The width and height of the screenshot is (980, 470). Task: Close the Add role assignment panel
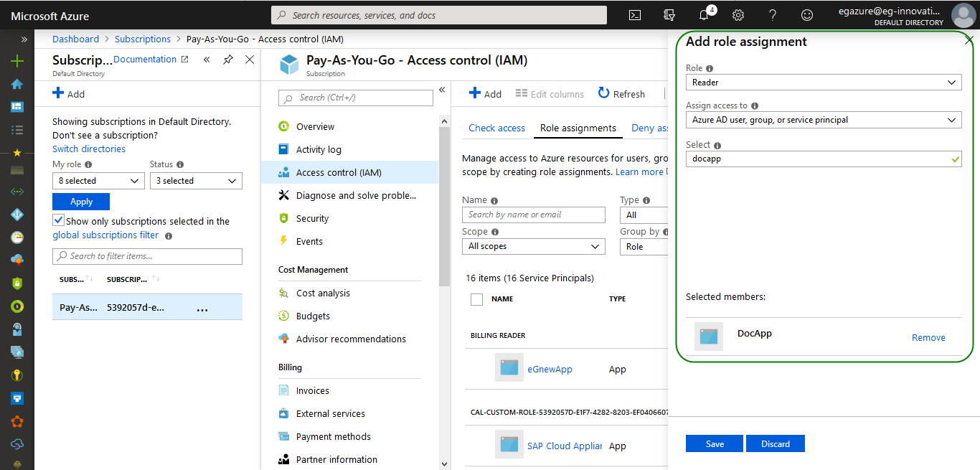click(x=969, y=41)
